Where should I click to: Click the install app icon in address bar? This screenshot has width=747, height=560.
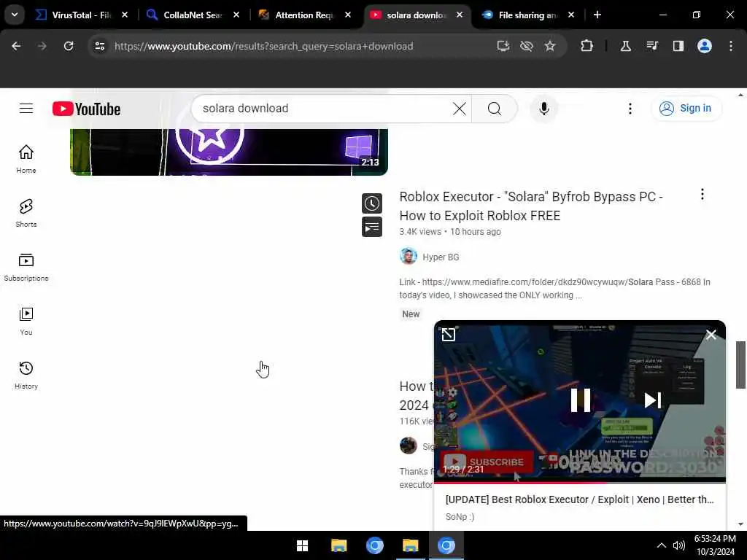coord(503,46)
